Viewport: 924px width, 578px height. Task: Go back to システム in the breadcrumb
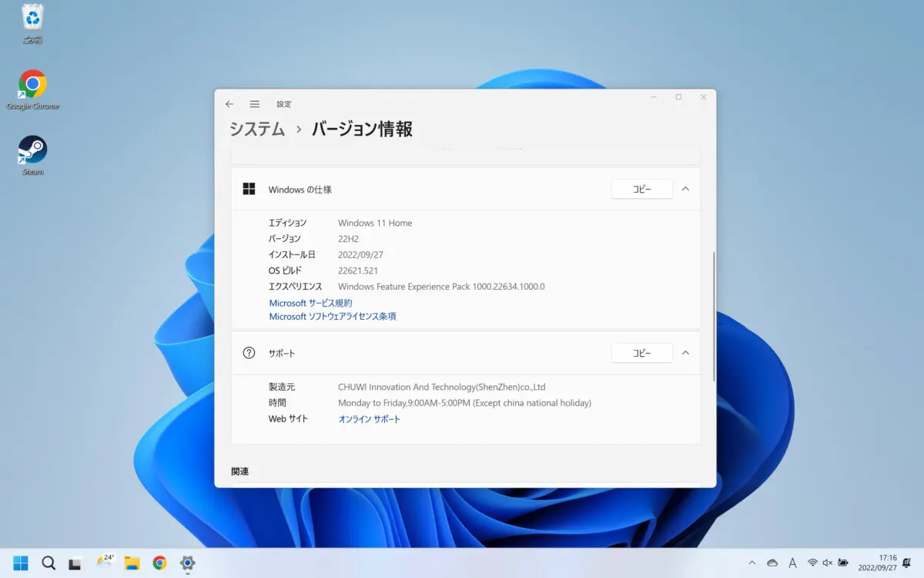(x=256, y=129)
